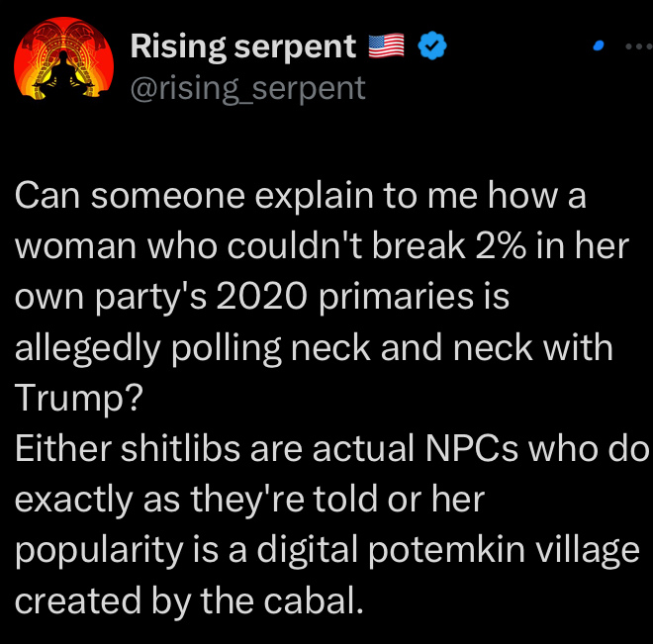The height and width of the screenshot is (644, 653).
Task: Click the phrase "digital potemkin village"
Action: click(447, 551)
